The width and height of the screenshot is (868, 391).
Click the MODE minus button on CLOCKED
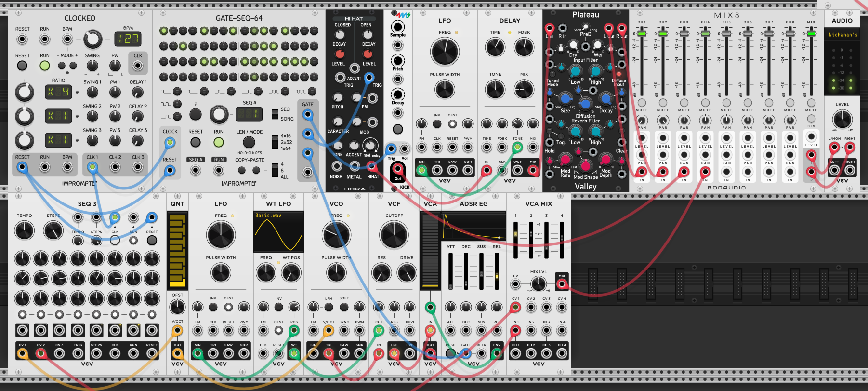pos(61,65)
